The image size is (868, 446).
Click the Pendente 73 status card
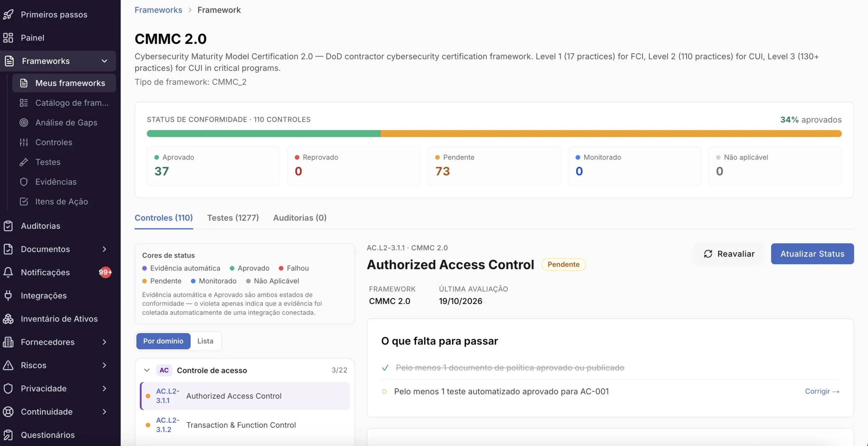pos(494,166)
